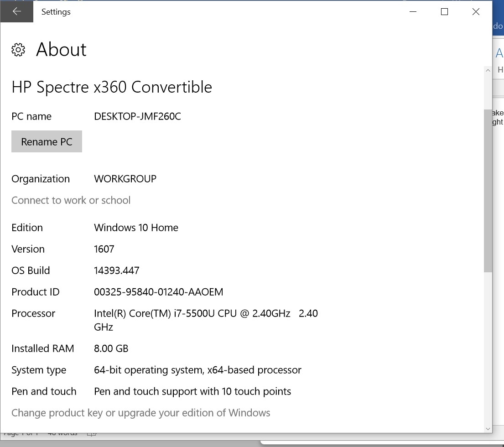Open Change product key or upgrade link
This screenshot has width=504, height=447.
[x=140, y=413]
